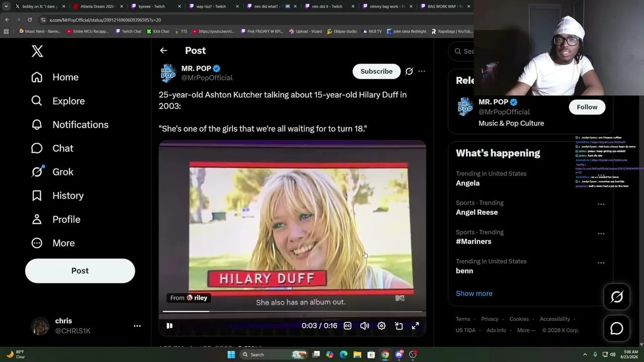Open Profile from the sidebar
This screenshot has height=362, width=644.
pyautogui.click(x=55, y=219)
